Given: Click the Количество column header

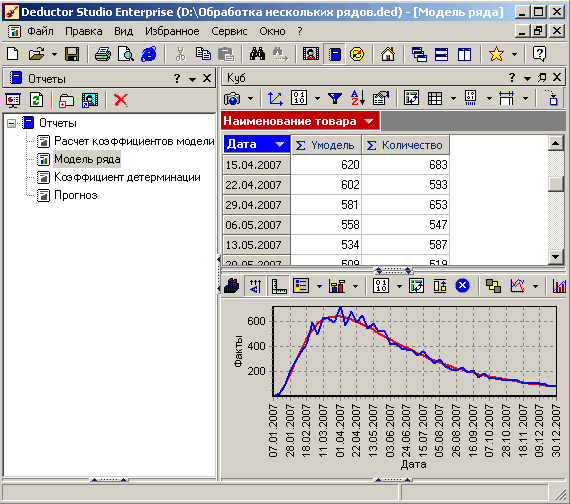Looking at the screenshot, I should [406, 145].
